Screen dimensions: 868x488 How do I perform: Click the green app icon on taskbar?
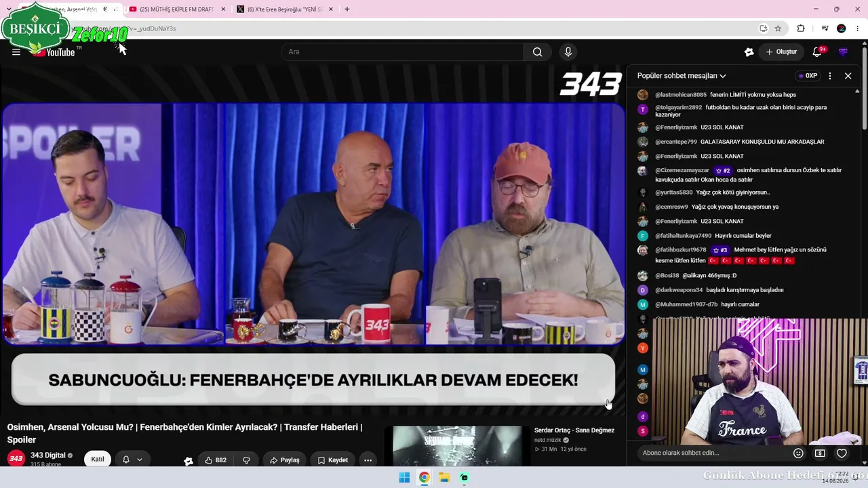pos(465,478)
